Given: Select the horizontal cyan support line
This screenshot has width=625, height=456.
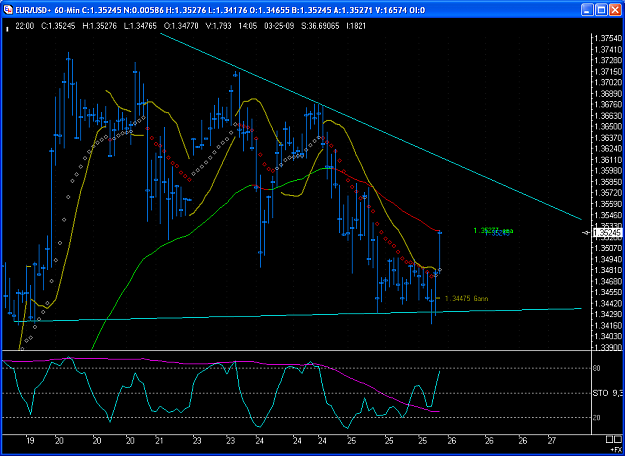Looking at the screenshot, I should [x=299, y=315].
